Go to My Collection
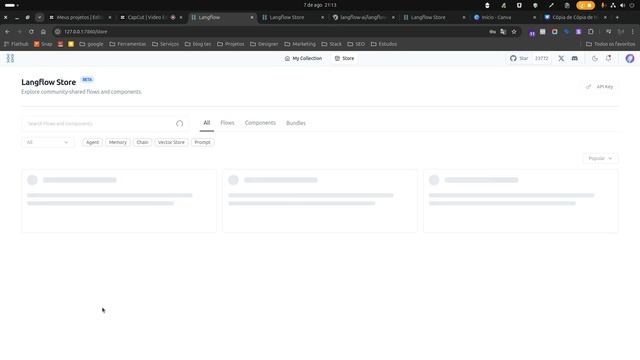This screenshot has width=640, height=360. point(303,58)
